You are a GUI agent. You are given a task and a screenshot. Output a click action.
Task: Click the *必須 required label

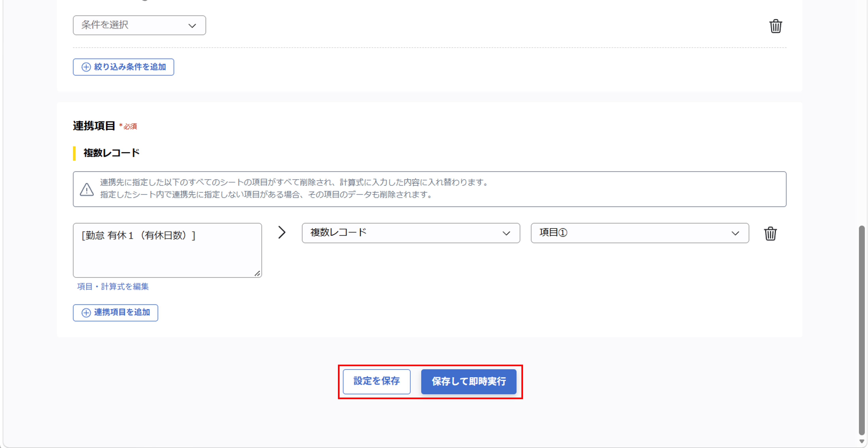(x=128, y=126)
